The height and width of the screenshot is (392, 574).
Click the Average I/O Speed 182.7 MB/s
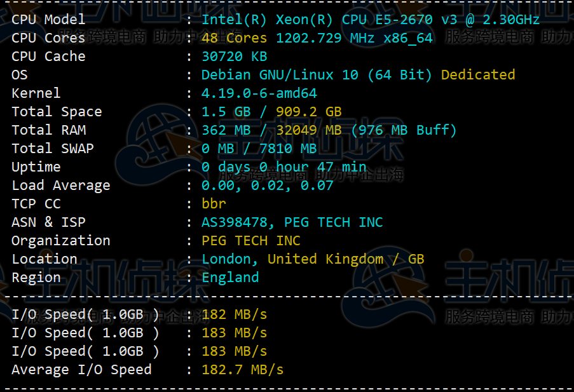coord(242,370)
